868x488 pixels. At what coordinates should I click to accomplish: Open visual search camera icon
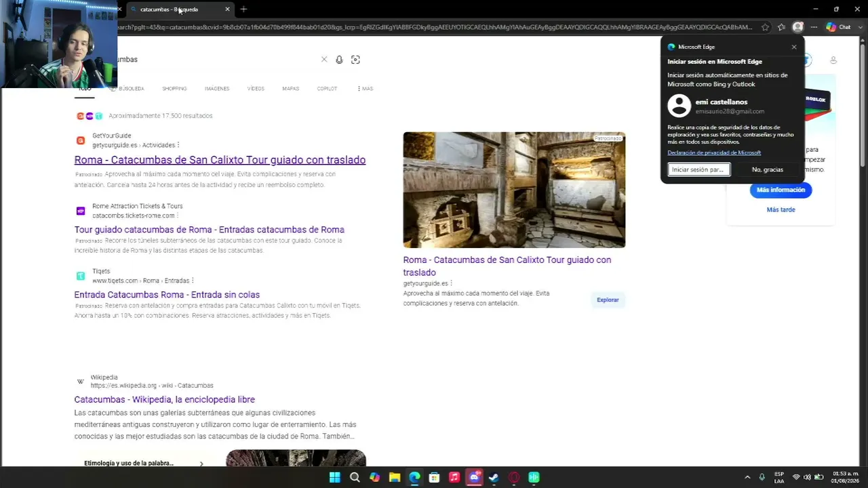tap(355, 60)
